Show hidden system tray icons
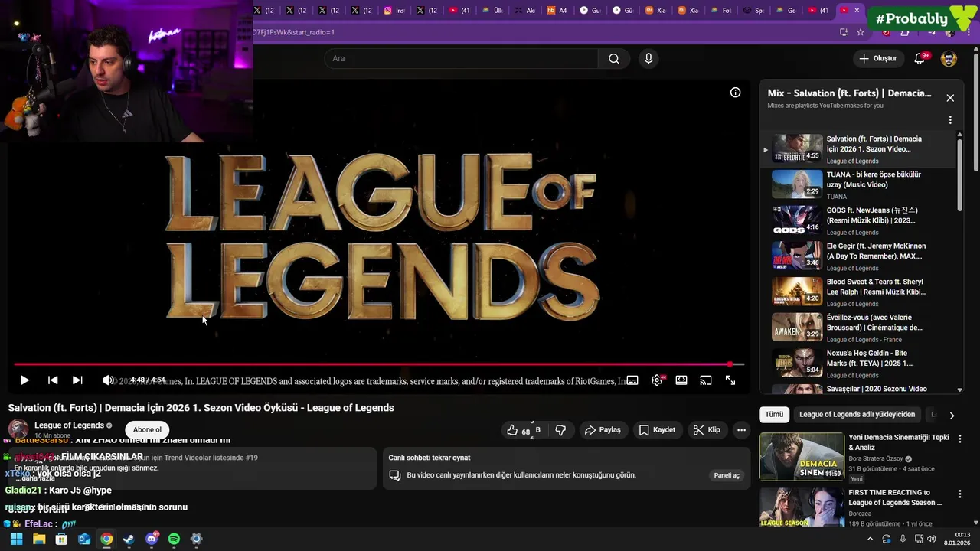The image size is (980, 551). click(x=870, y=539)
